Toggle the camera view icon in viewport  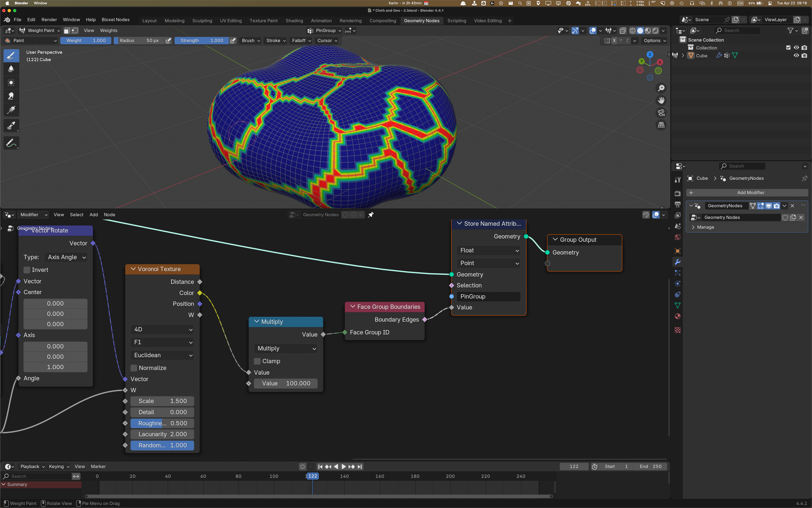click(x=661, y=112)
